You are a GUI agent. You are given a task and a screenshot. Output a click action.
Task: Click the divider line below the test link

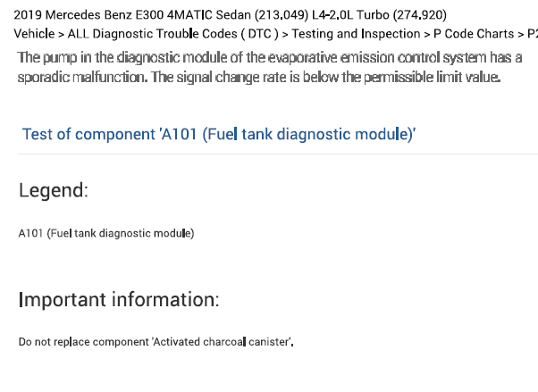point(278,154)
